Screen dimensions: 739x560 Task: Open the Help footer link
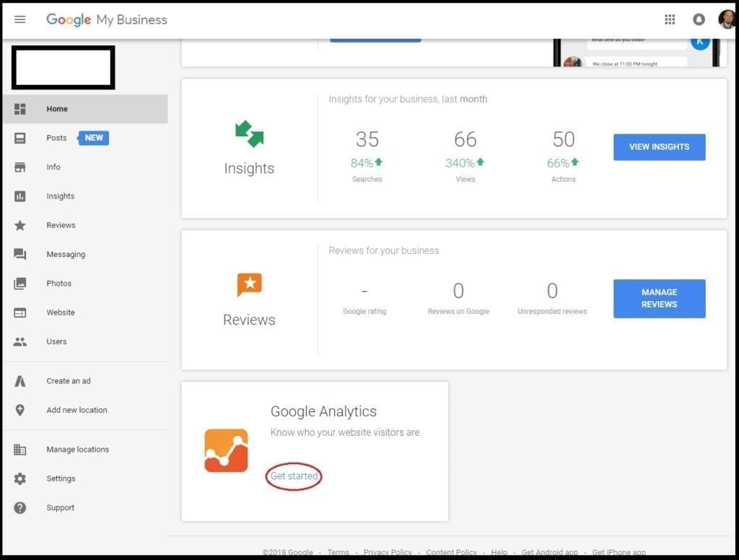click(499, 552)
